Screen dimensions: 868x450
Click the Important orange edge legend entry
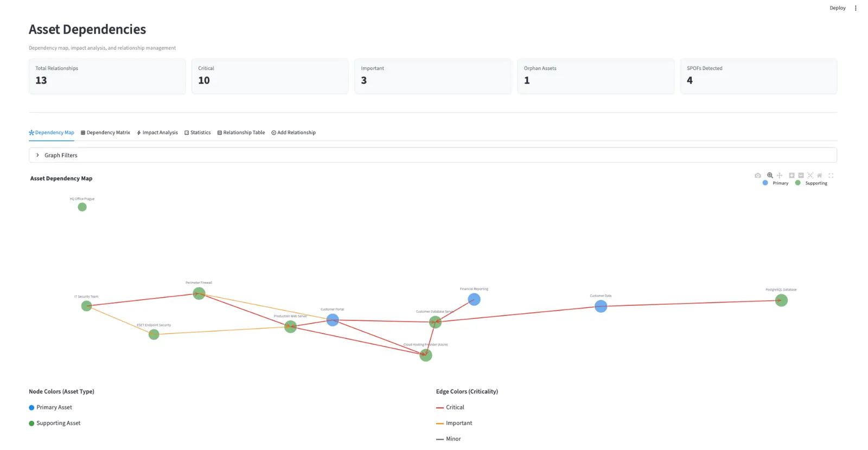[x=454, y=423]
